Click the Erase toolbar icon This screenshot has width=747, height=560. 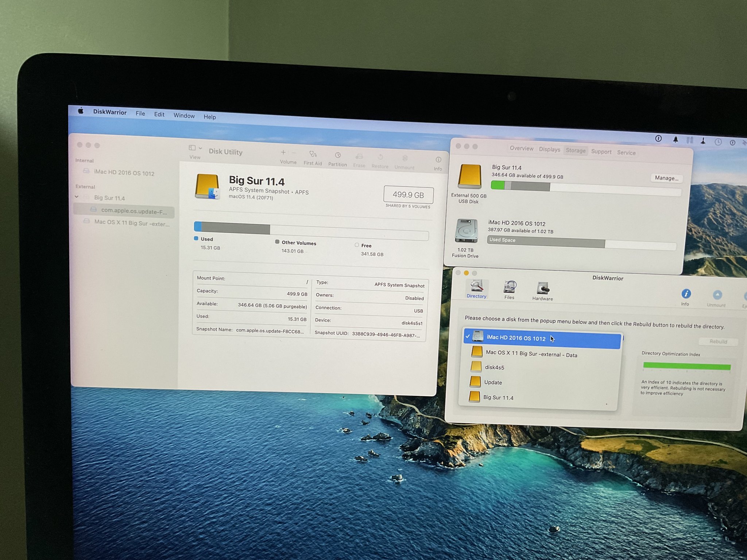(359, 156)
